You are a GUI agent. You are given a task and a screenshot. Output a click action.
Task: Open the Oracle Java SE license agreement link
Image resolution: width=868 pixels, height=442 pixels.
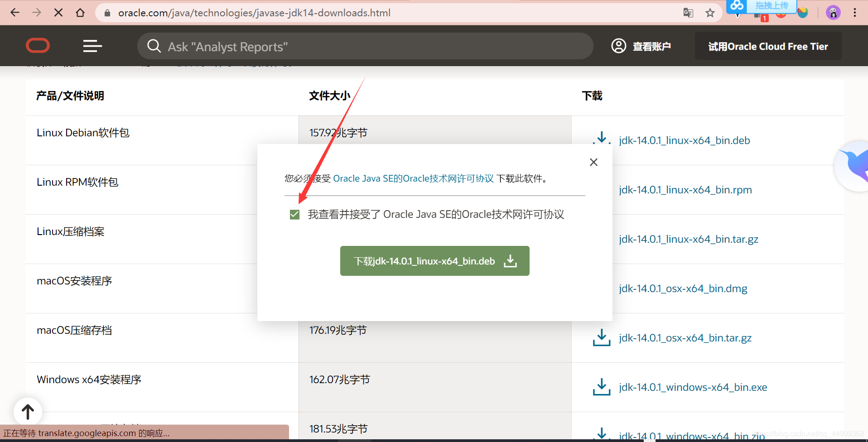tap(413, 178)
